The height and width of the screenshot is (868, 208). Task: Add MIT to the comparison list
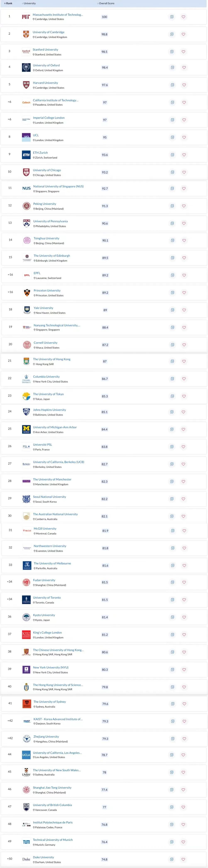click(x=172, y=17)
